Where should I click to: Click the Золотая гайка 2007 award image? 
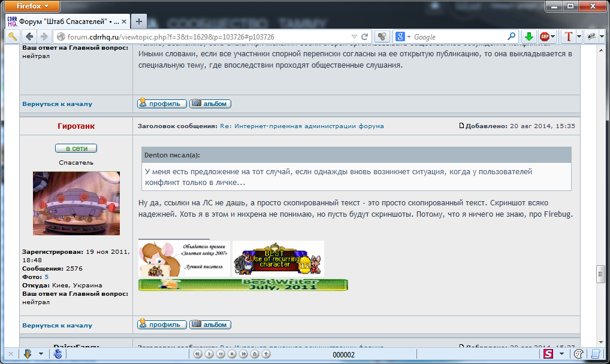[184, 259]
